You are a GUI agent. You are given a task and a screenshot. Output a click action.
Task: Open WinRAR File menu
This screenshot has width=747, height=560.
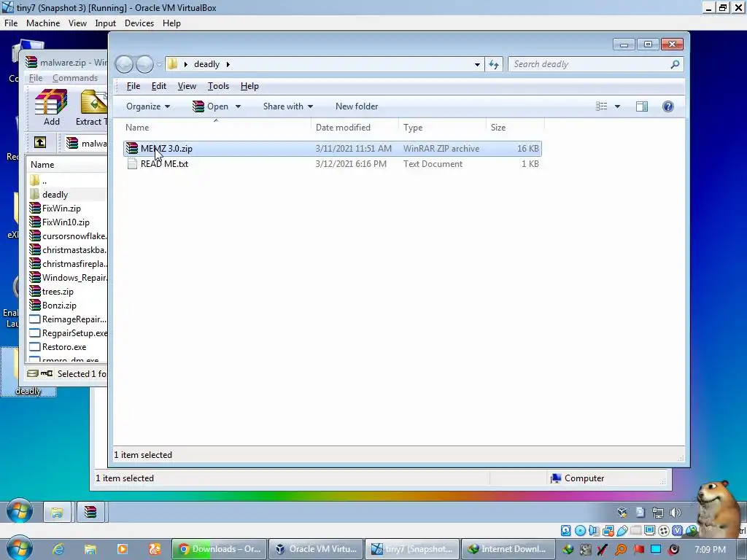36,77
